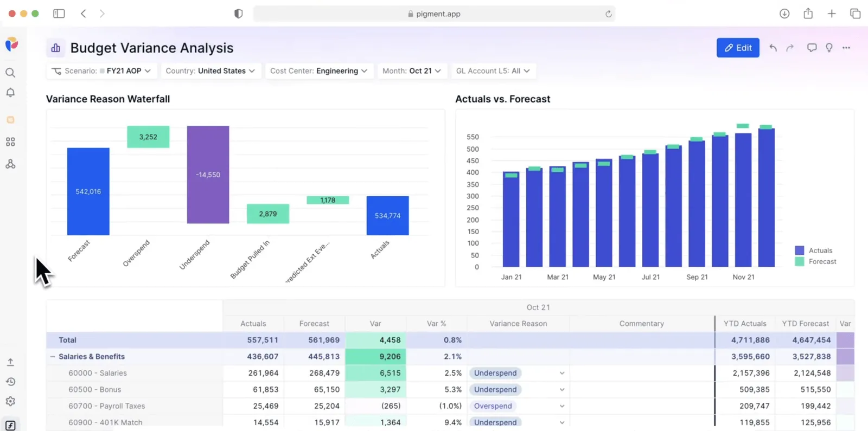
Task: Select the purple Underspend waterfall bar
Action: click(x=208, y=175)
